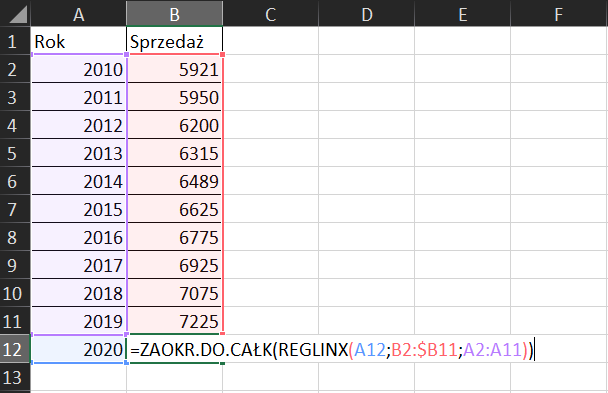608x393 pixels.
Task: Click empty cell E8
Action: point(463,237)
